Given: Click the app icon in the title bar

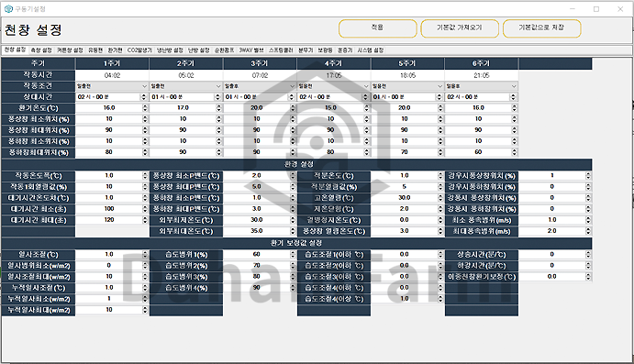Looking at the screenshot, I should click(8, 9).
